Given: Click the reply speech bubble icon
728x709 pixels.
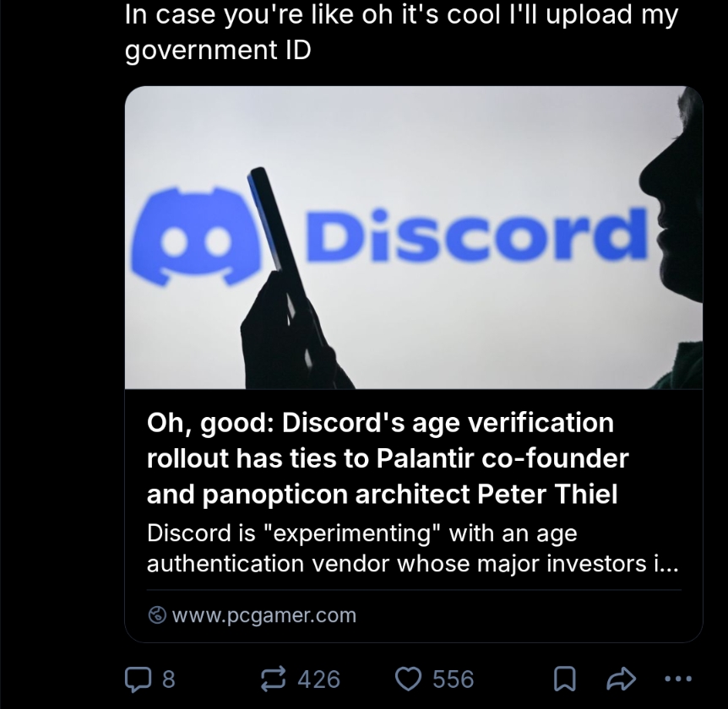Looking at the screenshot, I should [x=137, y=679].
